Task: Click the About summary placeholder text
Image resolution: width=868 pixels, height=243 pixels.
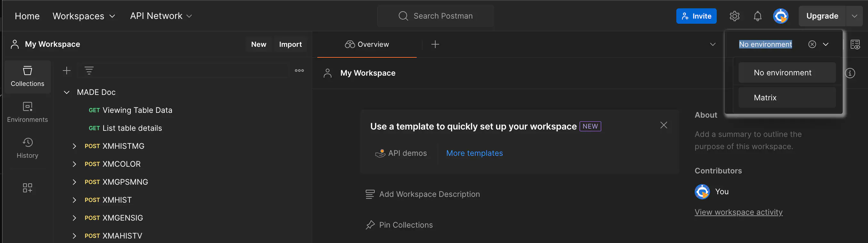Action: tap(748, 140)
